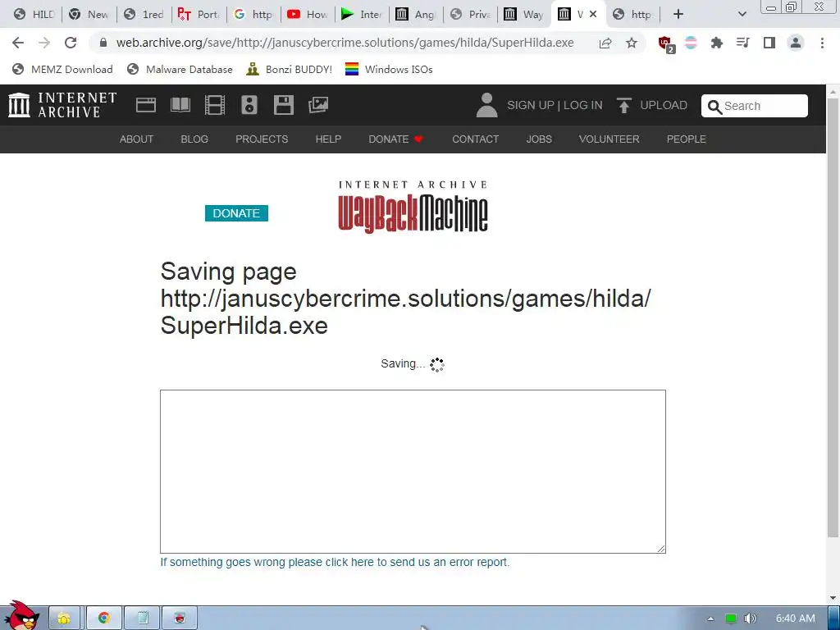Image resolution: width=840 pixels, height=630 pixels.
Task: Reload the current page
Action: pyautogui.click(x=71, y=43)
